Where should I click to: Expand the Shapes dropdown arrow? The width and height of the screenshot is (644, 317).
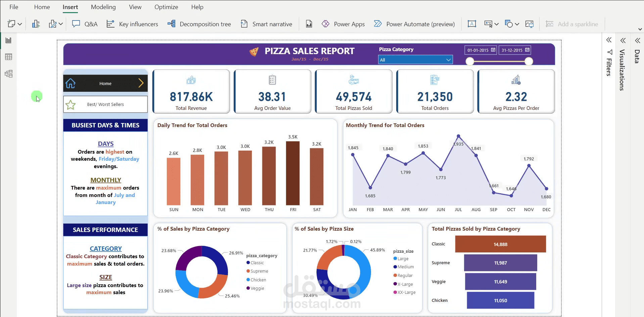[517, 24]
